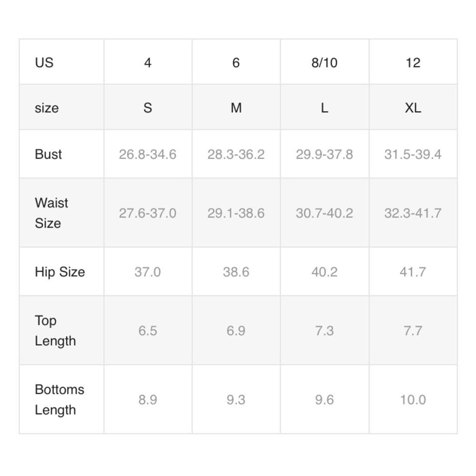
Task: Click the Bust value 31.5-39.4
Action: (x=413, y=154)
